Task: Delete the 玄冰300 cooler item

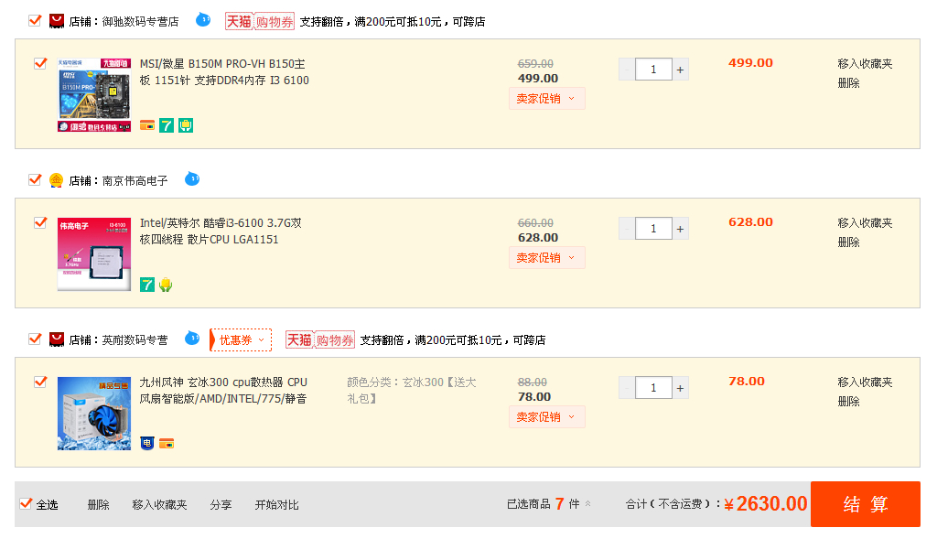Action: tap(848, 402)
